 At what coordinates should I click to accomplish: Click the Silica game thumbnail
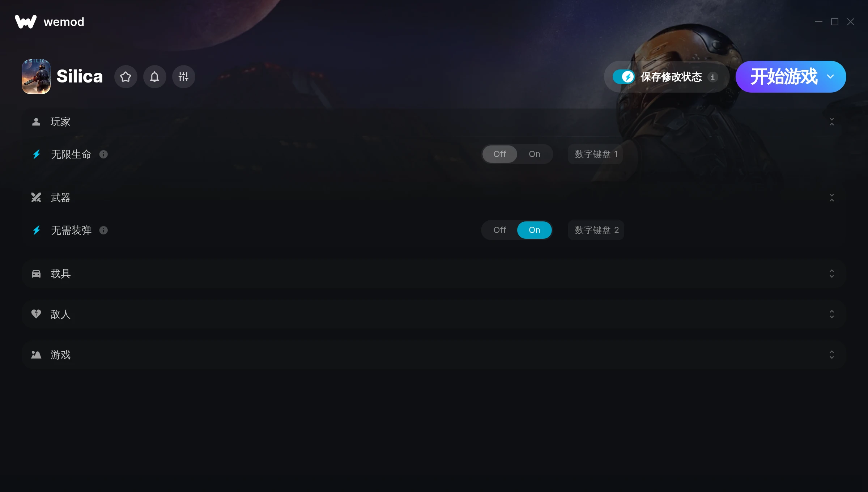36,77
